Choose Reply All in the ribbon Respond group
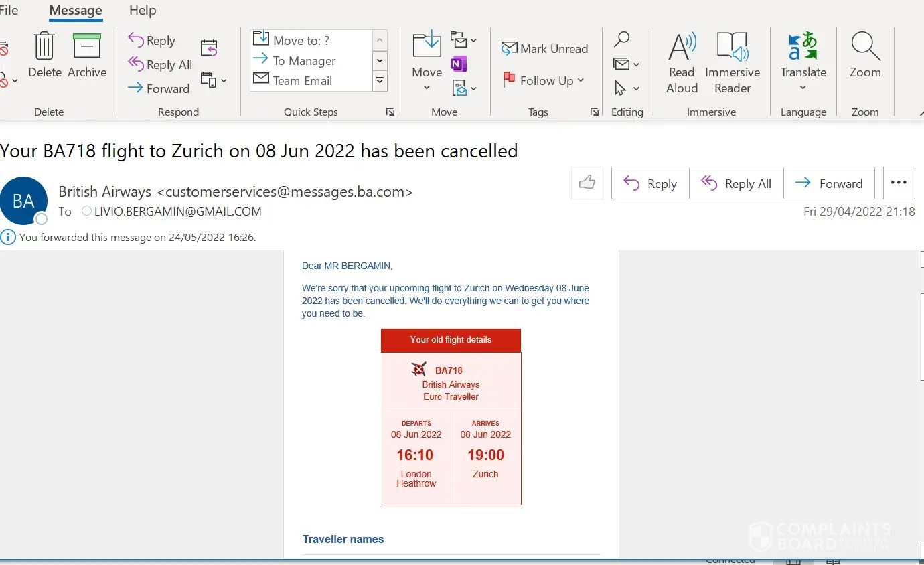Image resolution: width=924 pixels, height=565 pixels. 160,64
